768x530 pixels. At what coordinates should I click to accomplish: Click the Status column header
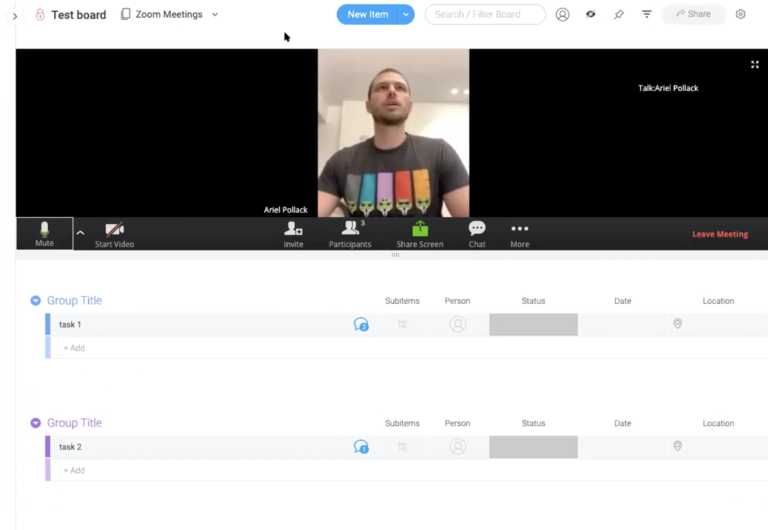tap(533, 301)
